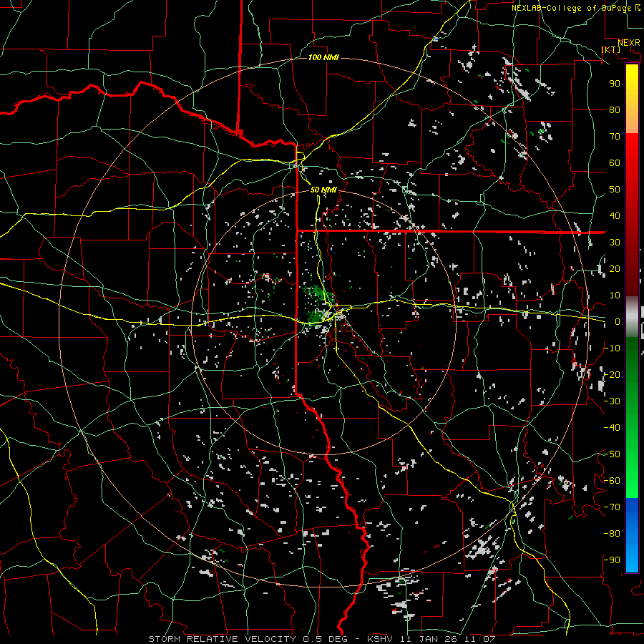The width and height of the screenshot is (644, 644).
Task: Click the 80 knot scale label
Action: (615, 109)
